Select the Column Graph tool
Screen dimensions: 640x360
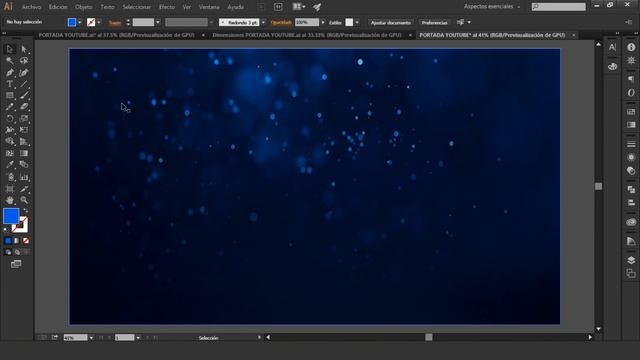[x=24, y=177]
